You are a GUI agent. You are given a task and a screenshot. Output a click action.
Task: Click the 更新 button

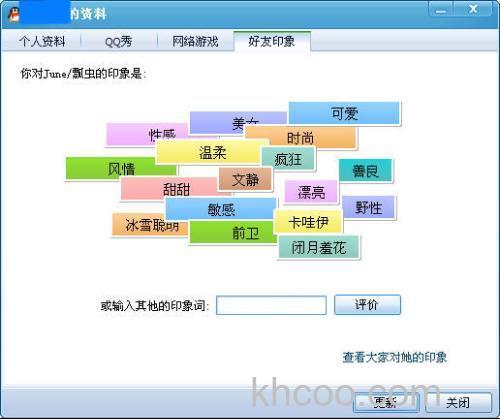pyautogui.click(x=386, y=402)
